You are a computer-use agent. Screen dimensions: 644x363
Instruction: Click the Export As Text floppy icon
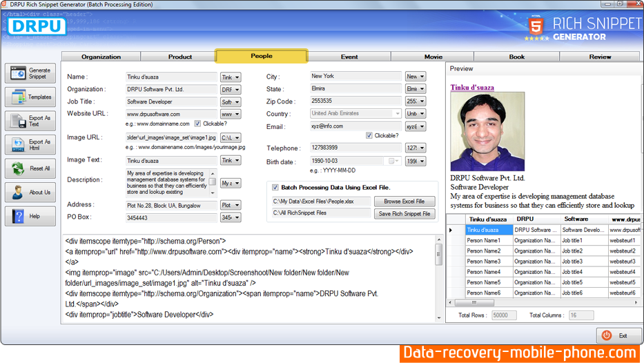tap(18, 121)
